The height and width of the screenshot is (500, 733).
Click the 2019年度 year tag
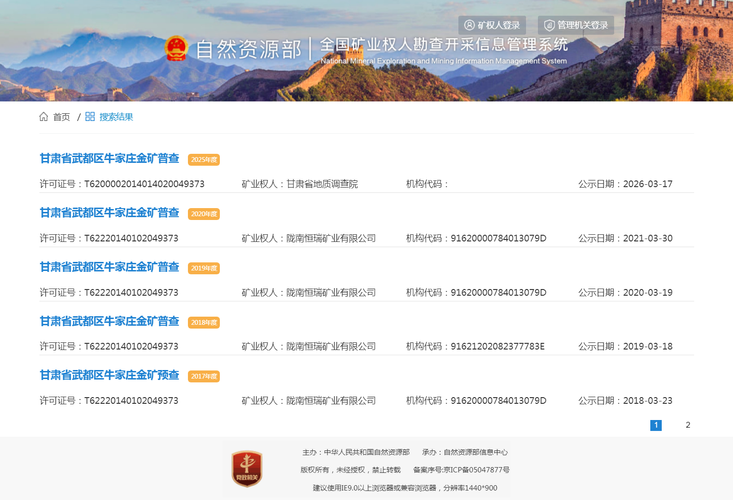tap(204, 268)
